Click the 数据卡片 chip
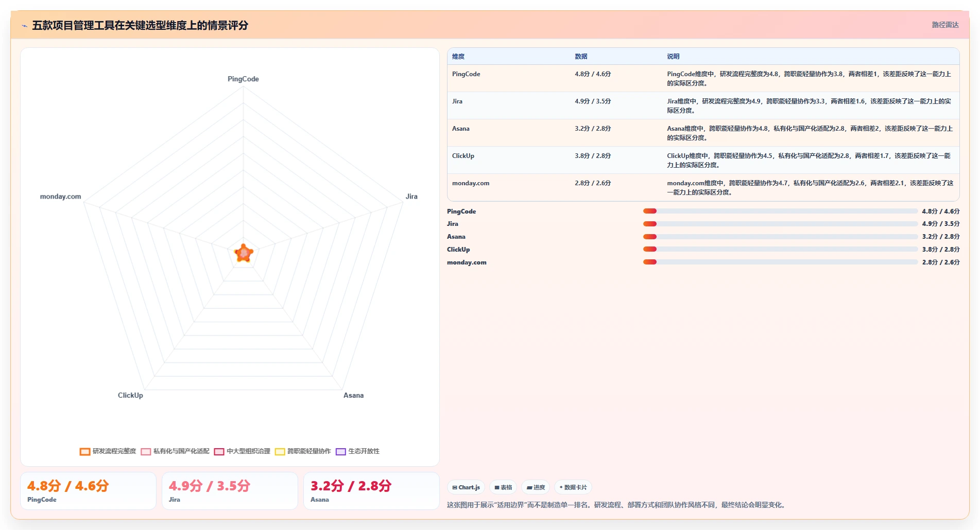The height and width of the screenshot is (530, 980). (x=573, y=487)
